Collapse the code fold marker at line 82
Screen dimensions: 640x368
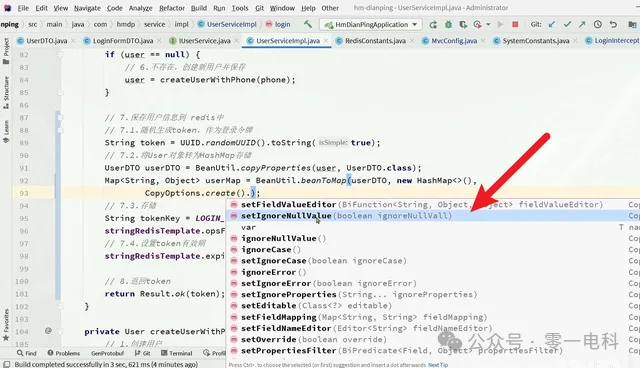60,54
